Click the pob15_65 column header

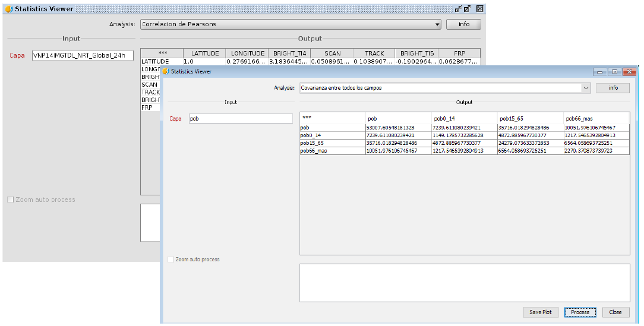tap(530, 118)
